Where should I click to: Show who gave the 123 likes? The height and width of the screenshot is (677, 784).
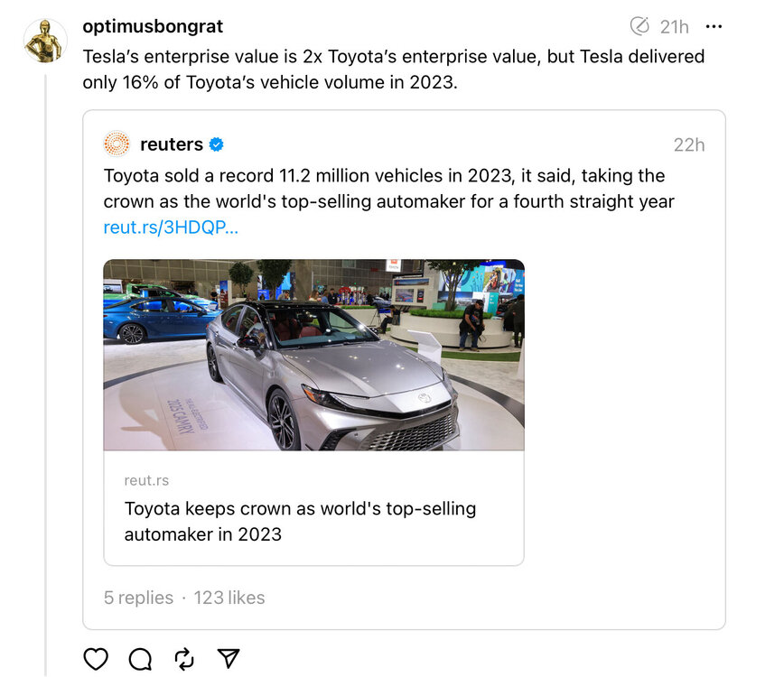229,598
